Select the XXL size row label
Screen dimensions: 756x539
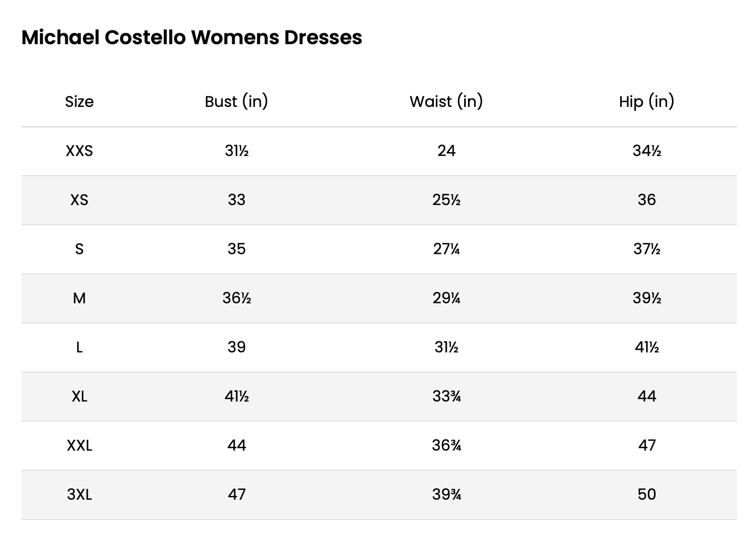79,446
